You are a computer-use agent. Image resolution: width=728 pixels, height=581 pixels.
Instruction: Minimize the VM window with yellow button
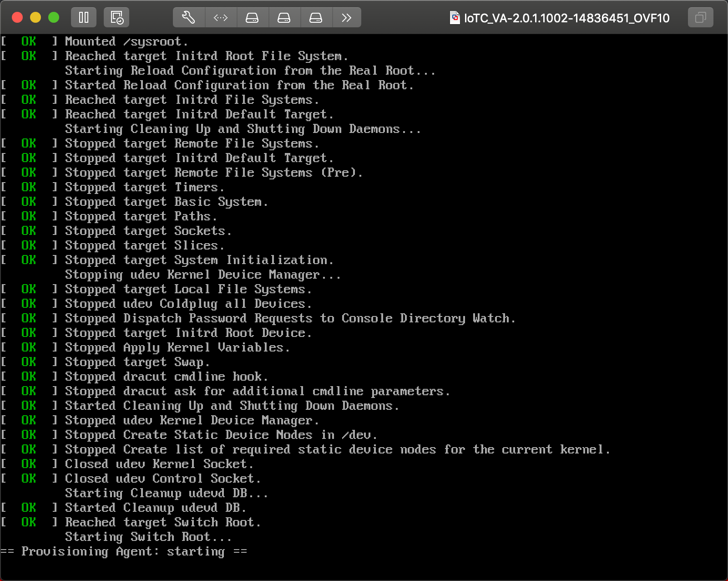(x=35, y=18)
